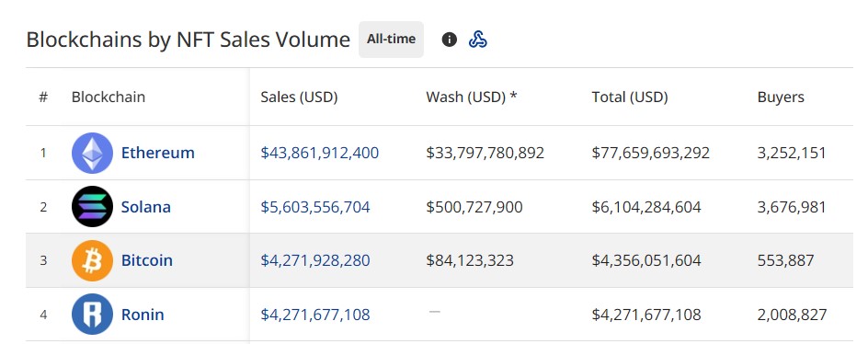Open the Bitcoin blockchain link

tap(147, 260)
